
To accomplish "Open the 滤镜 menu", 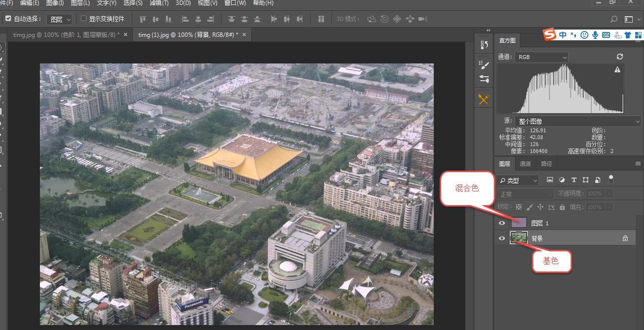I will pos(159,3).
